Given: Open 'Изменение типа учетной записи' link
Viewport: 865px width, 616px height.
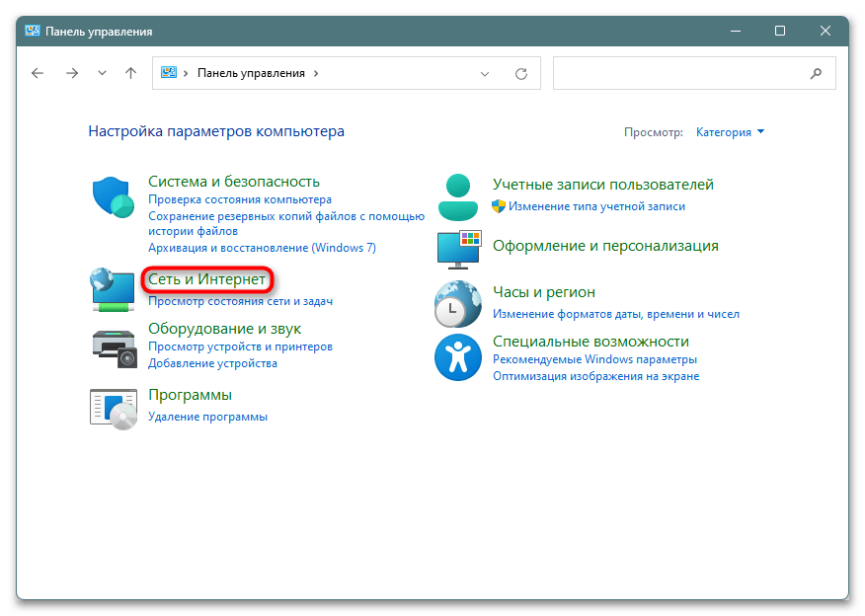Looking at the screenshot, I should click(596, 206).
